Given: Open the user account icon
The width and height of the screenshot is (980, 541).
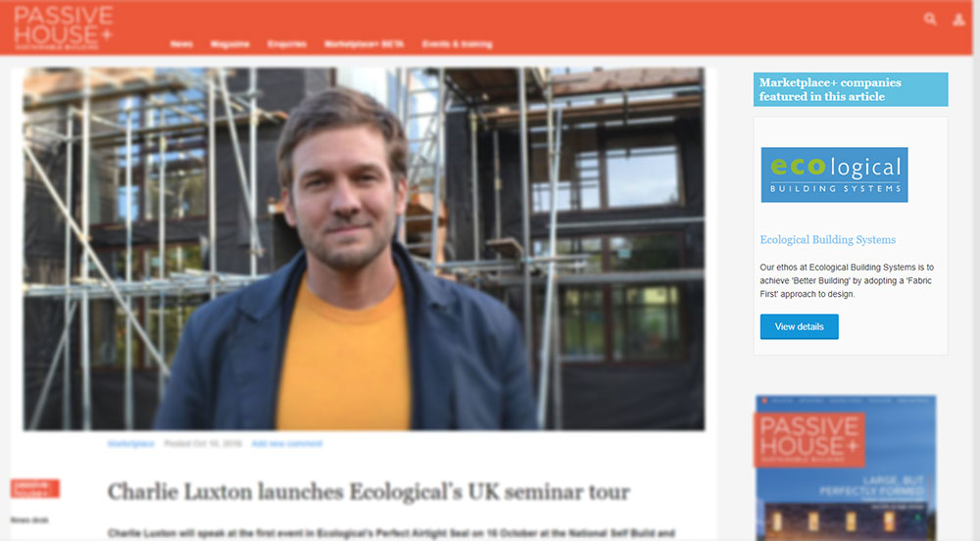Looking at the screenshot, I should (958, 20).
